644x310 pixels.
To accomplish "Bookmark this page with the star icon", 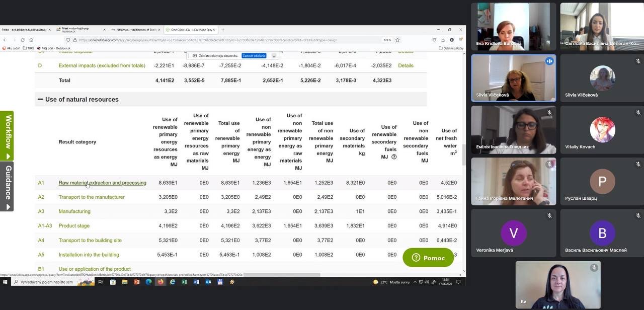I will point(397,40).
